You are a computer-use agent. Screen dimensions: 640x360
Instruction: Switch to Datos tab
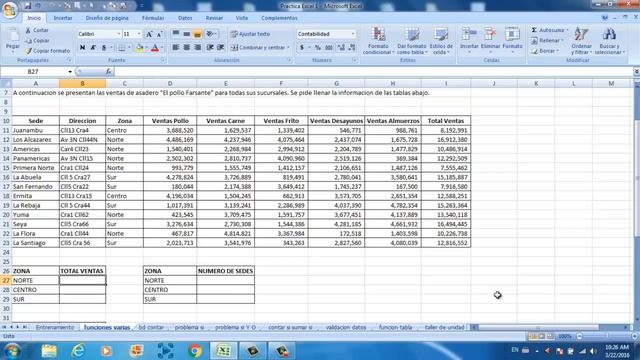click(x=185, y=18)
